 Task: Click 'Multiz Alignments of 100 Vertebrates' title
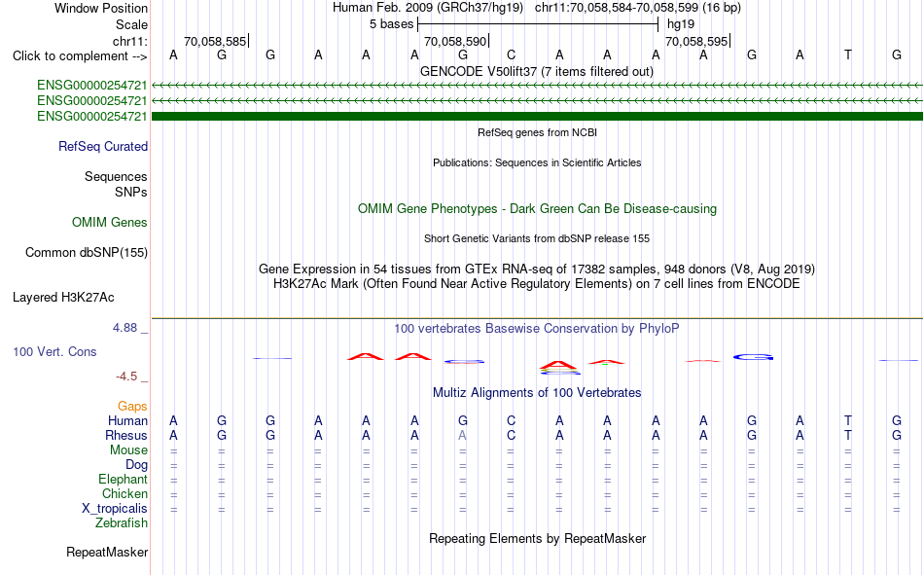[x=537, y=393]
